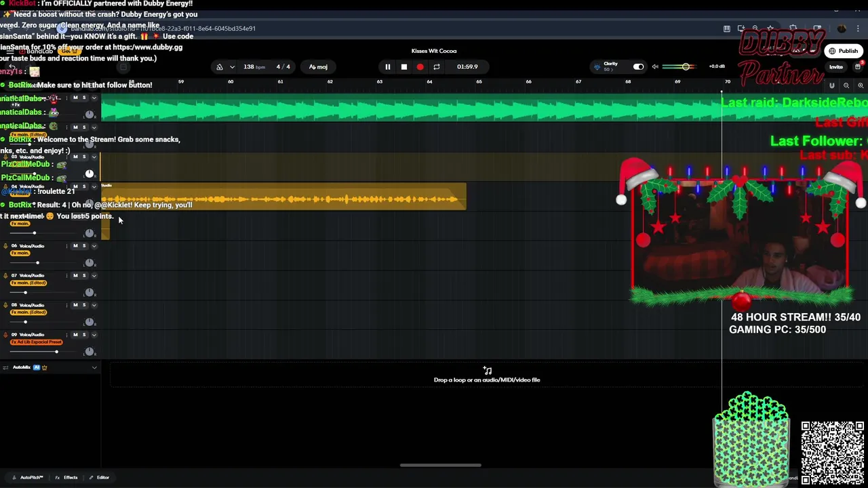Select the yellow audio clip on track 04
This screenshot has width=868, height=488.
tap(283, 197)
